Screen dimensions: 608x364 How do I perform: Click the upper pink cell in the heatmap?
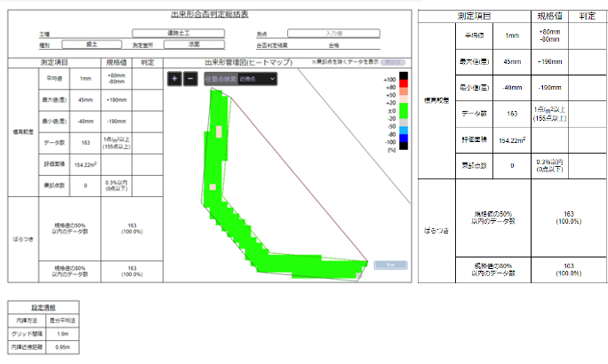(x=219, y=131)
